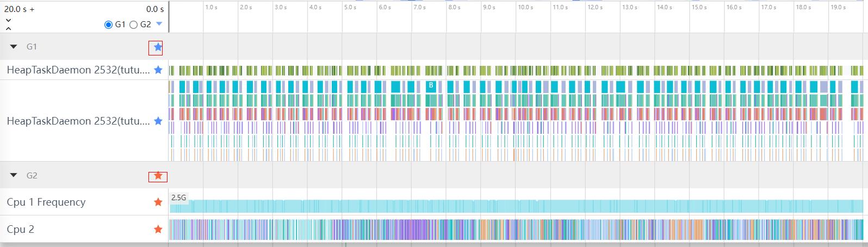Click the 10.0 s mark on time ruler
Viewport: 868px width, 247px height.
coord(525,8)
